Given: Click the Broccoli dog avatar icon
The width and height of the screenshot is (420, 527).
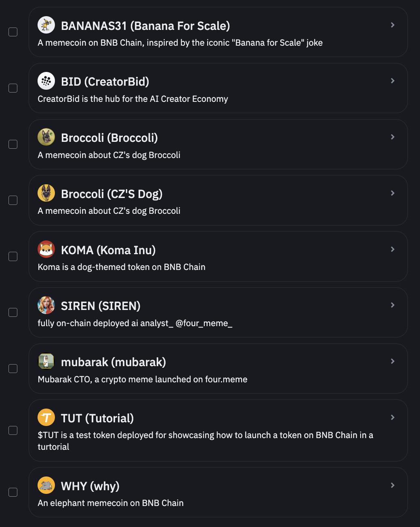Looking at the screenshot, I should [46, 137].
